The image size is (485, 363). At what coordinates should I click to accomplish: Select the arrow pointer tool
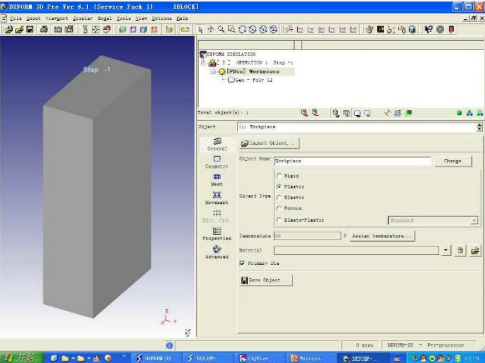[200, 30]
